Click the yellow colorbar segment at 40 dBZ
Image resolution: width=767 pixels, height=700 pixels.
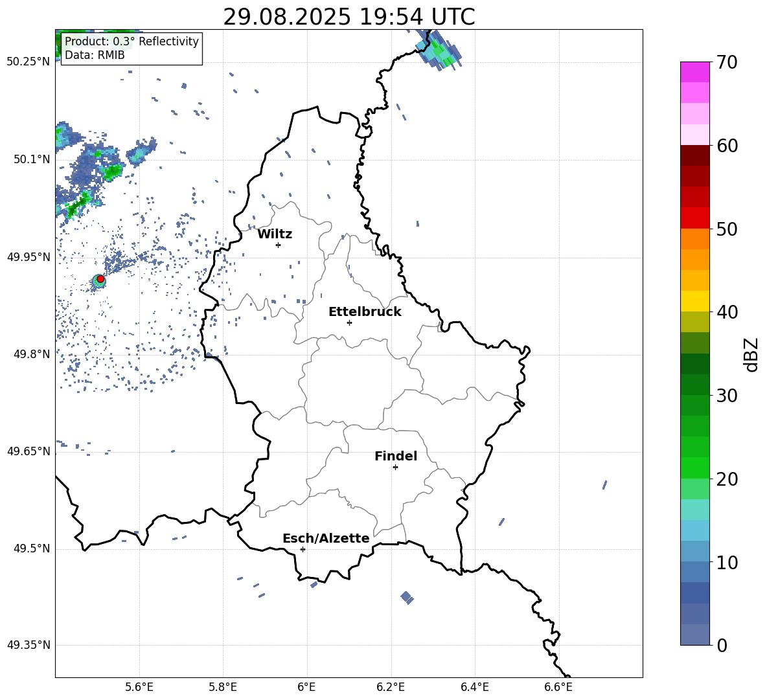click(x=694, y=301)
